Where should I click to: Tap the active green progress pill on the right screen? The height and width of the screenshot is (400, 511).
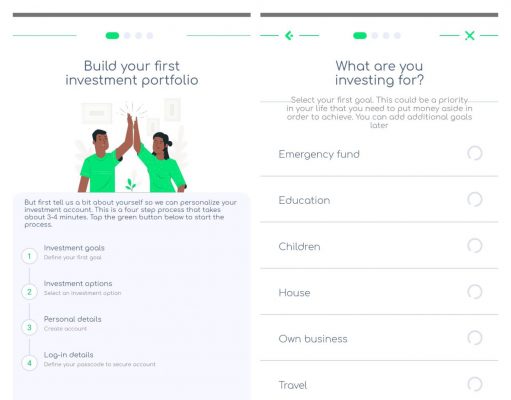(360, 36)
